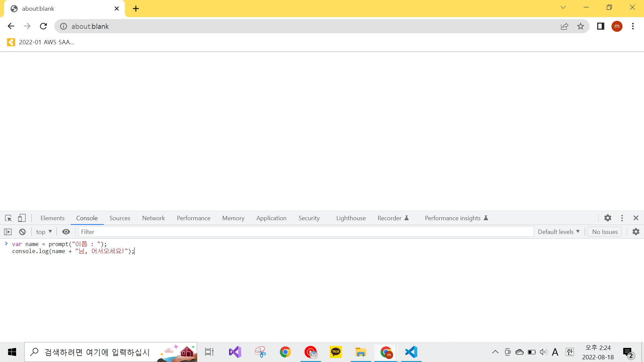
Task: Select the inspect element picker icon
Action: pyautogui.click(x=8, y=218)
